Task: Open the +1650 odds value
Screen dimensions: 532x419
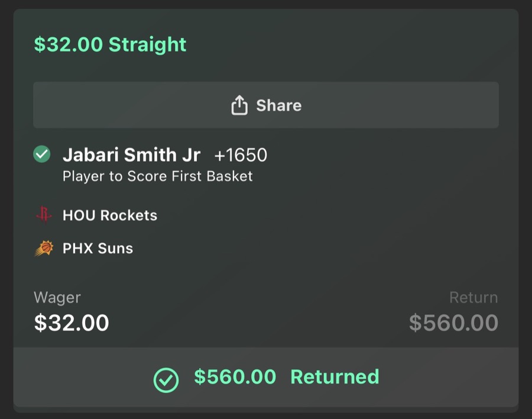Action: coord(239,154)
